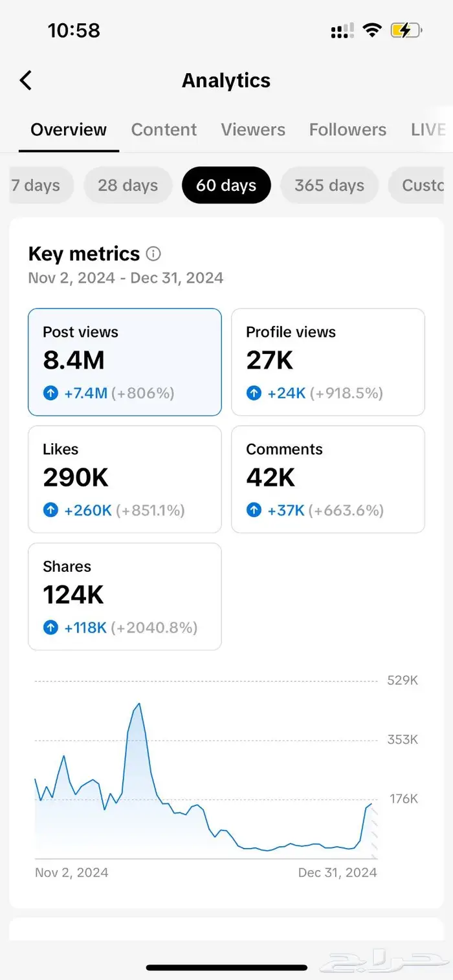Tap the Key metrics info icon
The width and height of the screenshot is (453, 980).
(x=153, y=254)
